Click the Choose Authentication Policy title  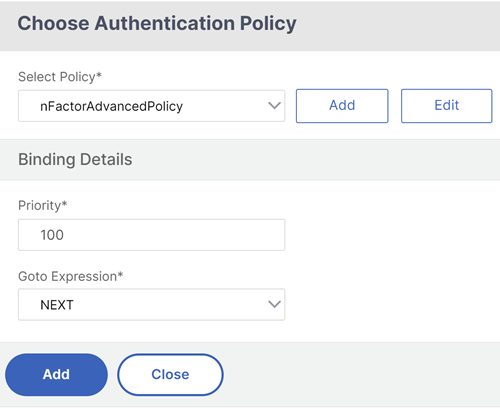(157, 23)
